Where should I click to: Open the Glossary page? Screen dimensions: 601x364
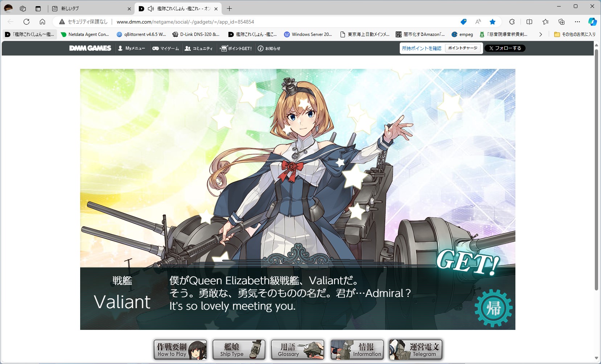(297, 350)
